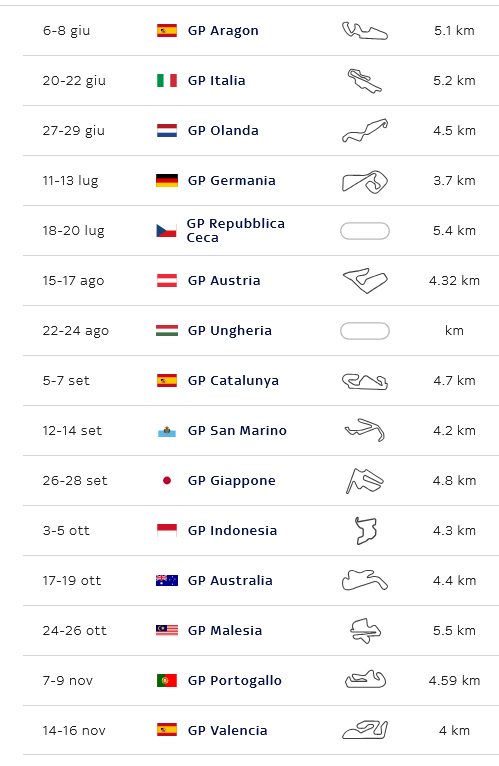The width and height of the screenshot is (499, 766).
Task: Click the 4.8 km length of GP Giappone
Action: 454,481
